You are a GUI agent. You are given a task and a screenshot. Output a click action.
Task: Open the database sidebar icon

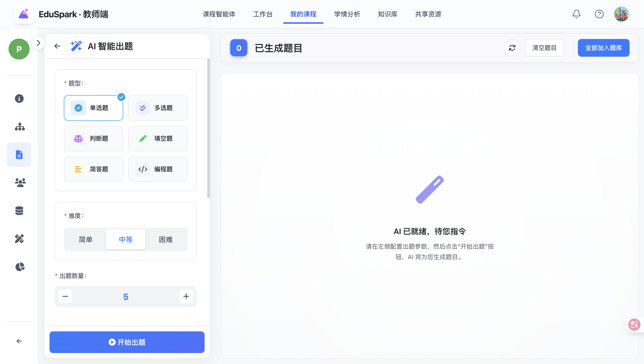(x=19, y=211)
